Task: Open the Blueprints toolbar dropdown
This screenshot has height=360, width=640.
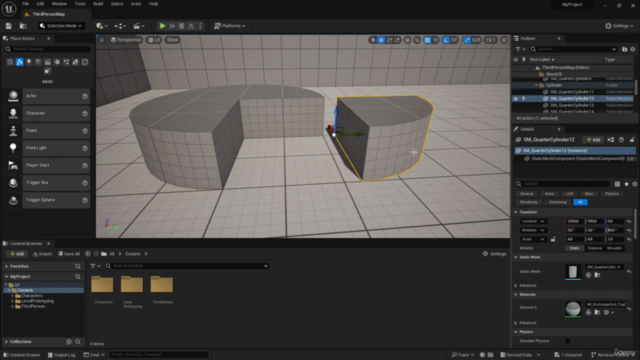Action: pyautogui.click(x=120, y=26)
